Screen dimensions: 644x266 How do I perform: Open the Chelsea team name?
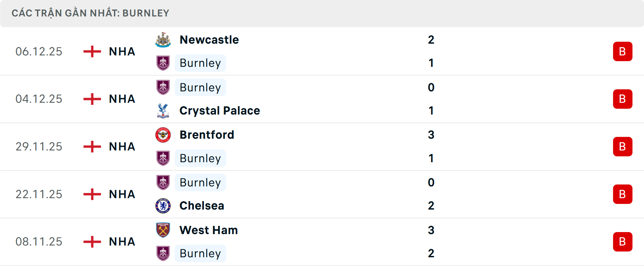202,206
